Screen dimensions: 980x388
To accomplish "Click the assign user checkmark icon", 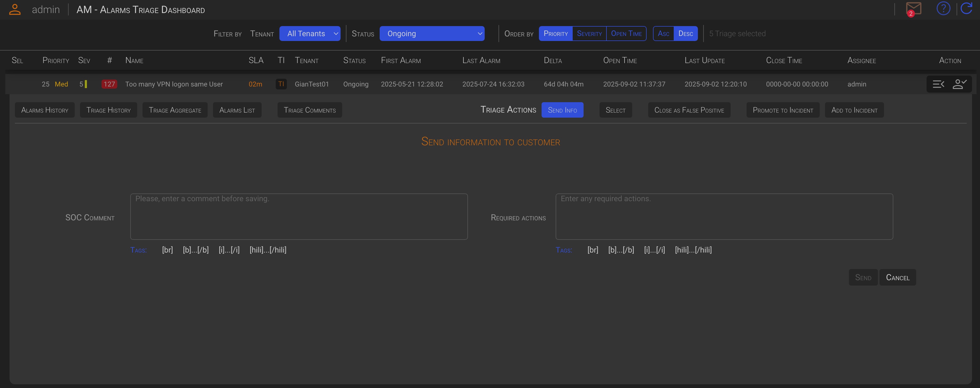I will (x=960, y=84).
